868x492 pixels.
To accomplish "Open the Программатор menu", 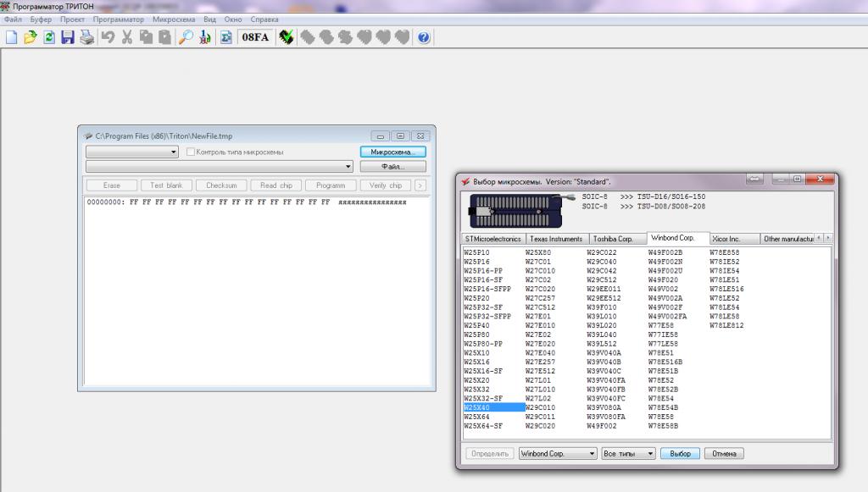I will point(118,19).
